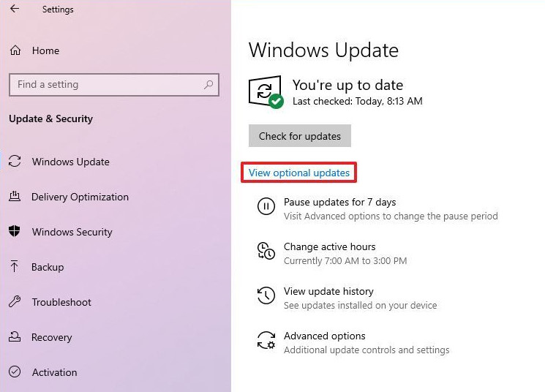
Task: Open the Troubleshoot section
Action: pos(61,302)
